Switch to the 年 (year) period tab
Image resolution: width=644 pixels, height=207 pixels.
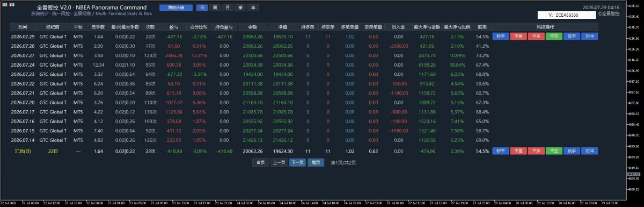tap(253, 8)
